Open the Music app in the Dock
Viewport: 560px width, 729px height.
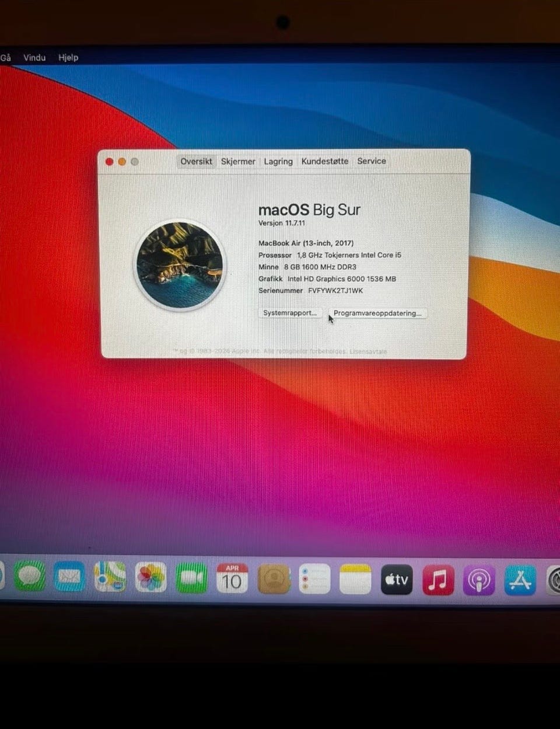[x=438, y=580]
